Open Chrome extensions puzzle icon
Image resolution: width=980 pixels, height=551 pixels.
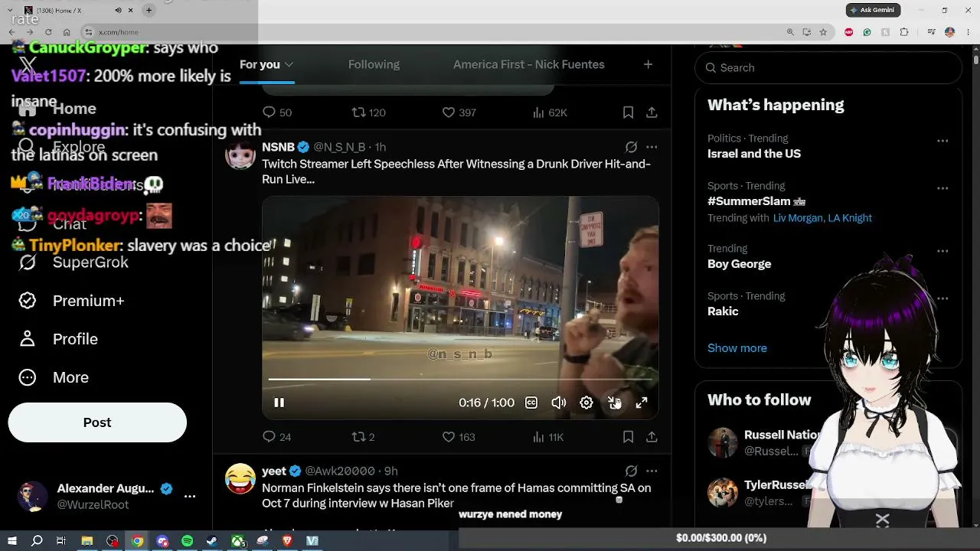click(904, 32)
